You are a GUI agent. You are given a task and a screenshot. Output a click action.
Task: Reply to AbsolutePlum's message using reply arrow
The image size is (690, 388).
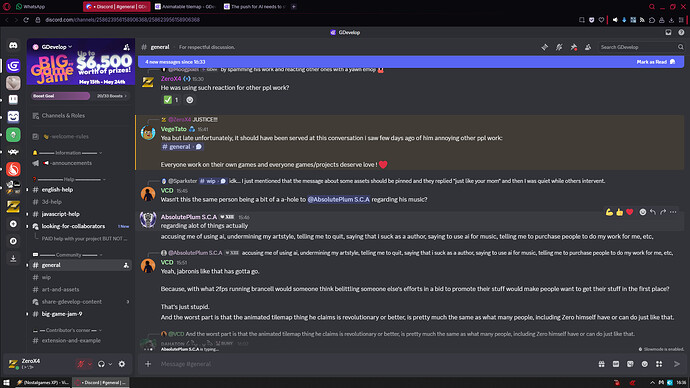click(x=653, y=212)
